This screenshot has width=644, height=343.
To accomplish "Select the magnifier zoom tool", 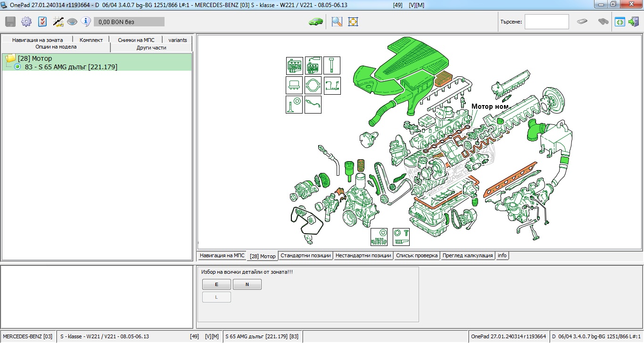I will [x=337, y=22].
